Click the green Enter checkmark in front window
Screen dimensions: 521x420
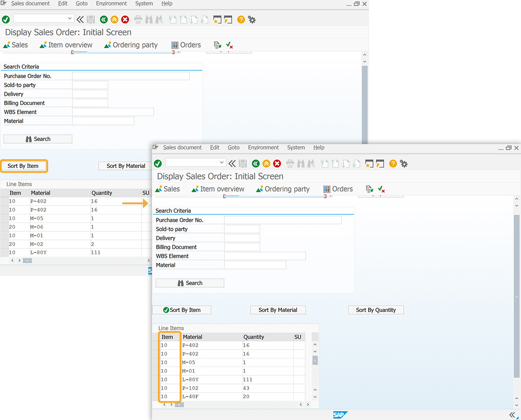158,163
